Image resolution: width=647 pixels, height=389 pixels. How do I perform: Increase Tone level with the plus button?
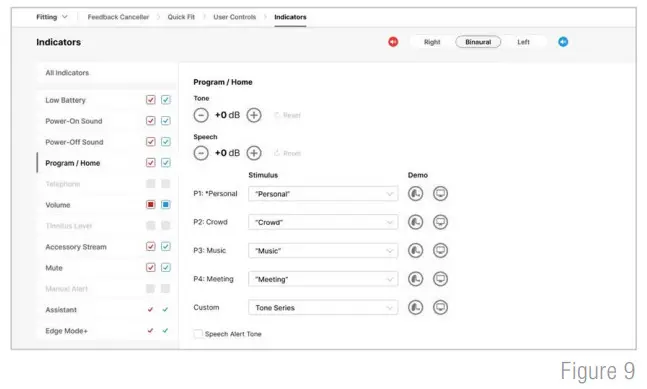[x=254, y=115]
